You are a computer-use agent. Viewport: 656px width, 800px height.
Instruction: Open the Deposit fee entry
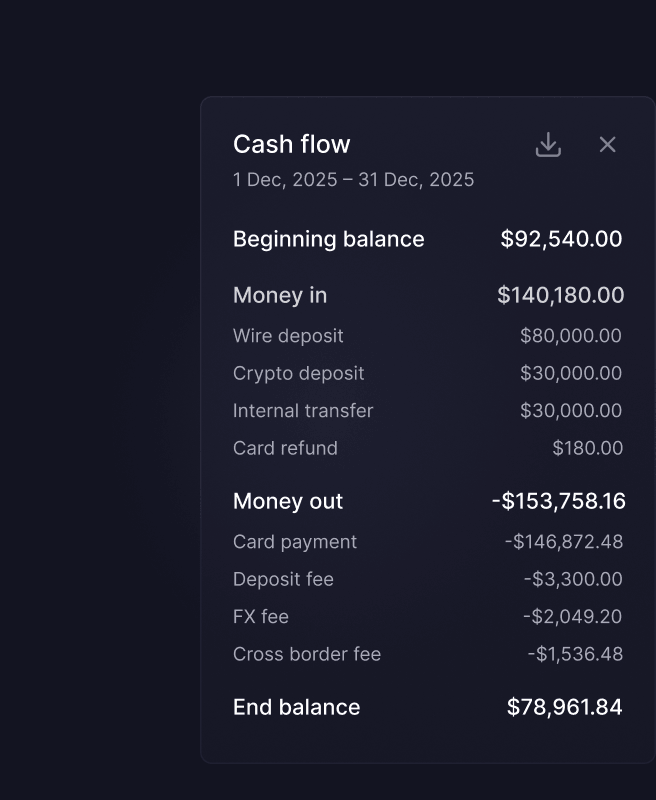click(427, 579)
